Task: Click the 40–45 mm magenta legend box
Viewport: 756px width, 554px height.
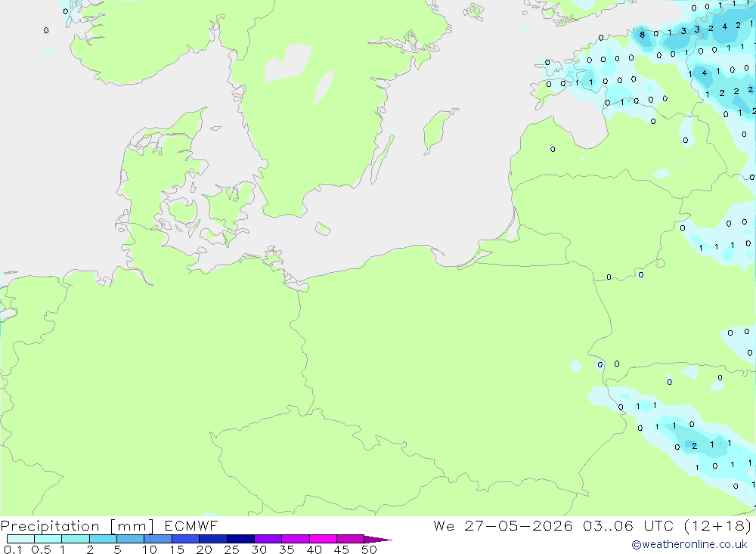Action: coord(323,539)
